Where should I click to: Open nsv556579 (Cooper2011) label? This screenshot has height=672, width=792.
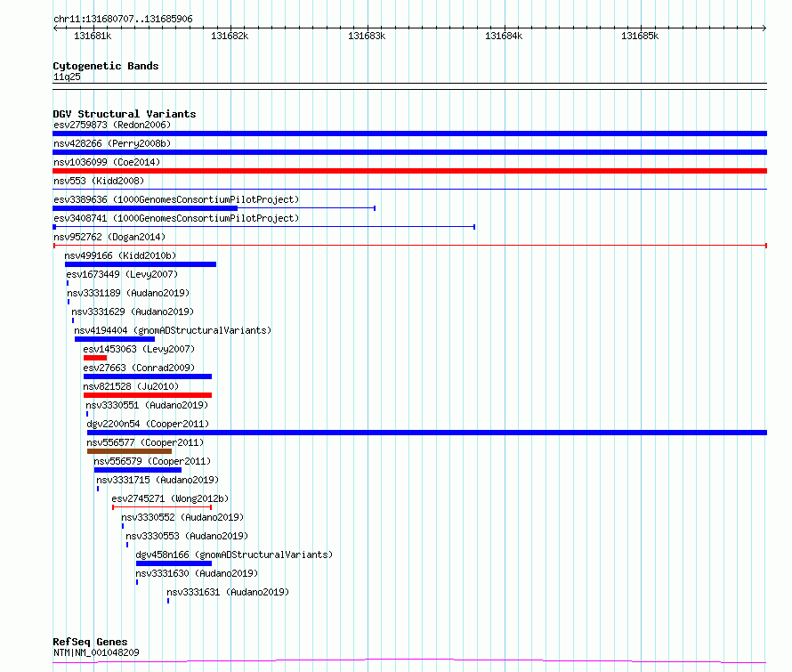(152, 461)
